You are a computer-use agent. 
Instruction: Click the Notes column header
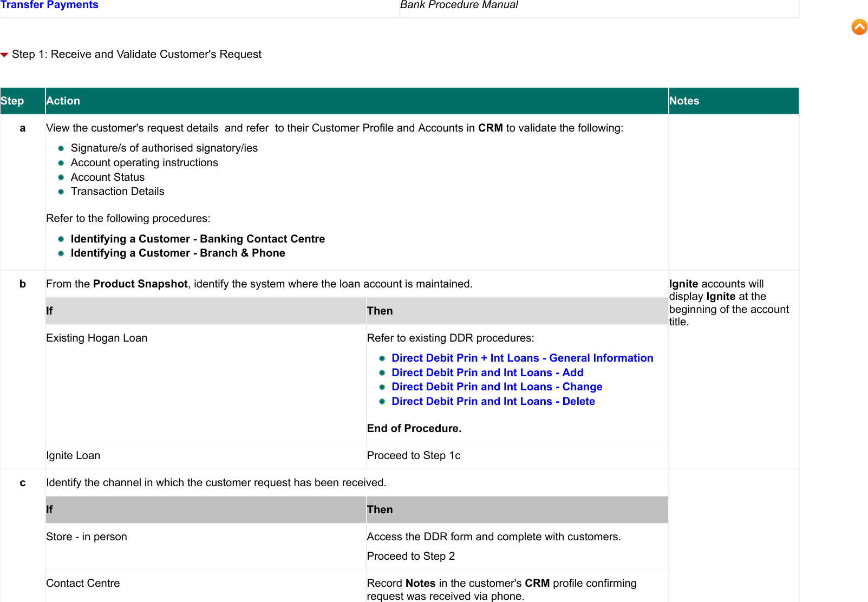(684, 101)
